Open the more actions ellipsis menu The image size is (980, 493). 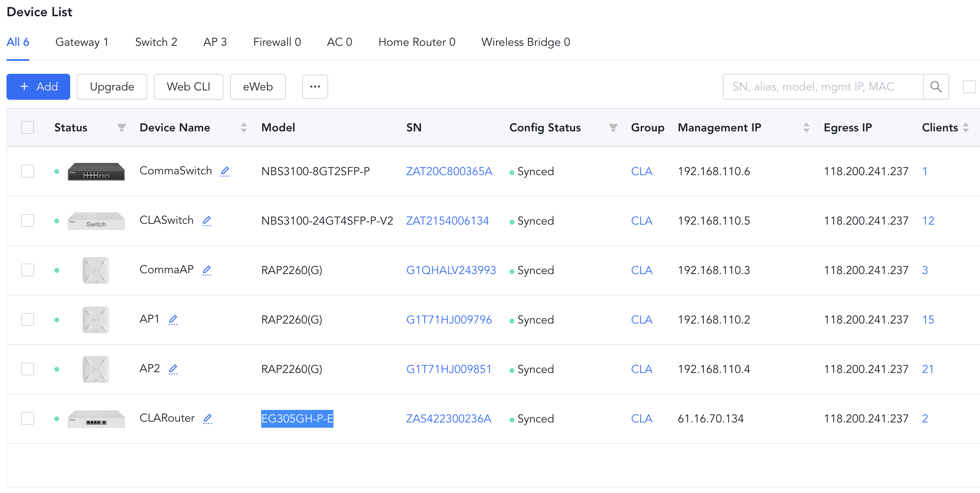click(x=315, y=87)
